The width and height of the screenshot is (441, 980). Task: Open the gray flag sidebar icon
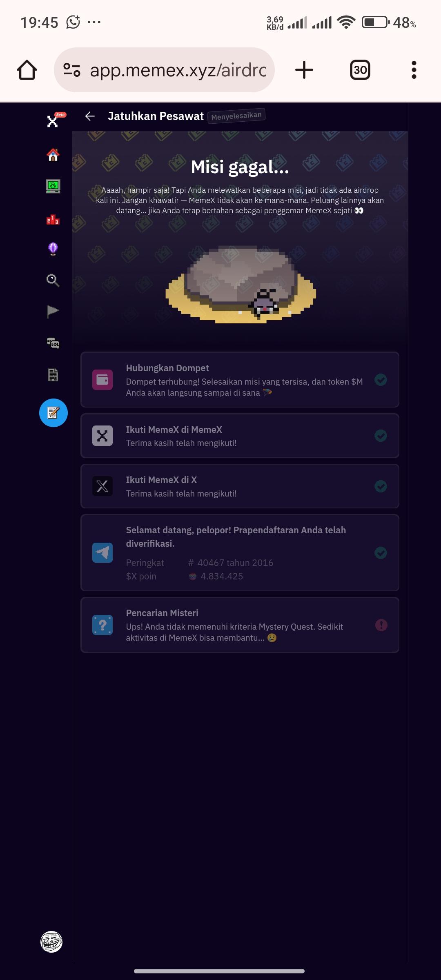coord(53,312)
